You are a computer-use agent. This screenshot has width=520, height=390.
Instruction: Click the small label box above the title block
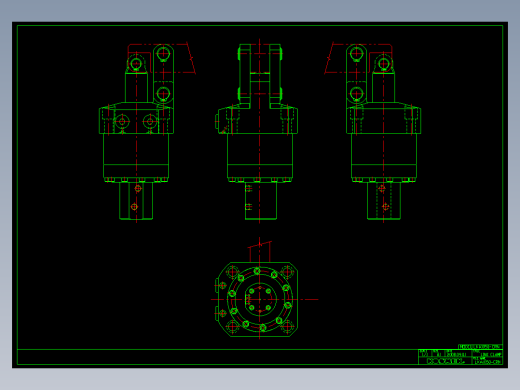point(480,347)
